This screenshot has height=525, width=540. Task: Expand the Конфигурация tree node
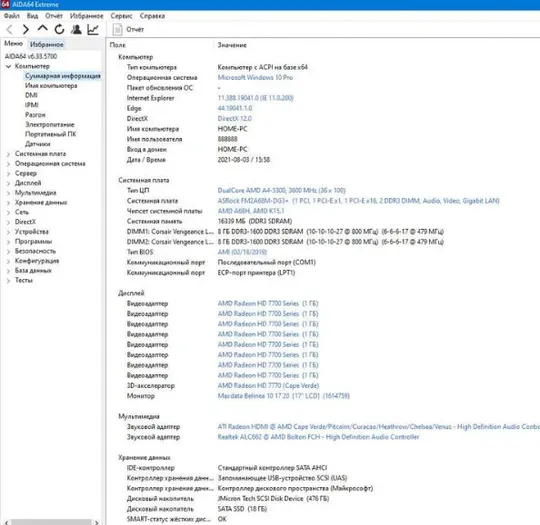8,261
